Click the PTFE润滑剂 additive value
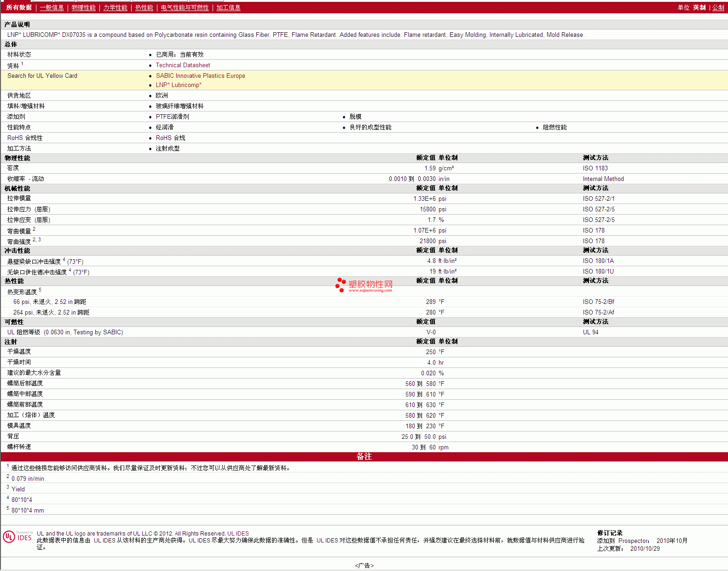The image size is (728, 571). click(x=172, y=117)
